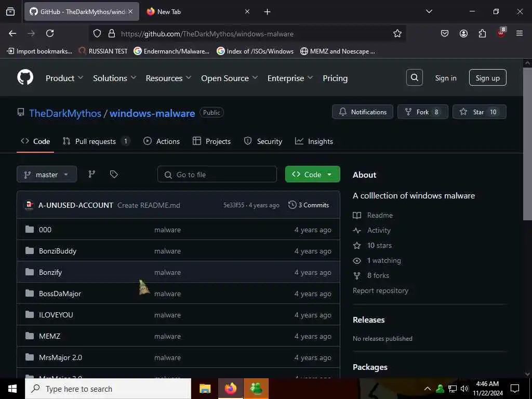The height and width of the screenshot is (399, 532).
Task: Open the master branch dropdown
Action: point(47,175)
